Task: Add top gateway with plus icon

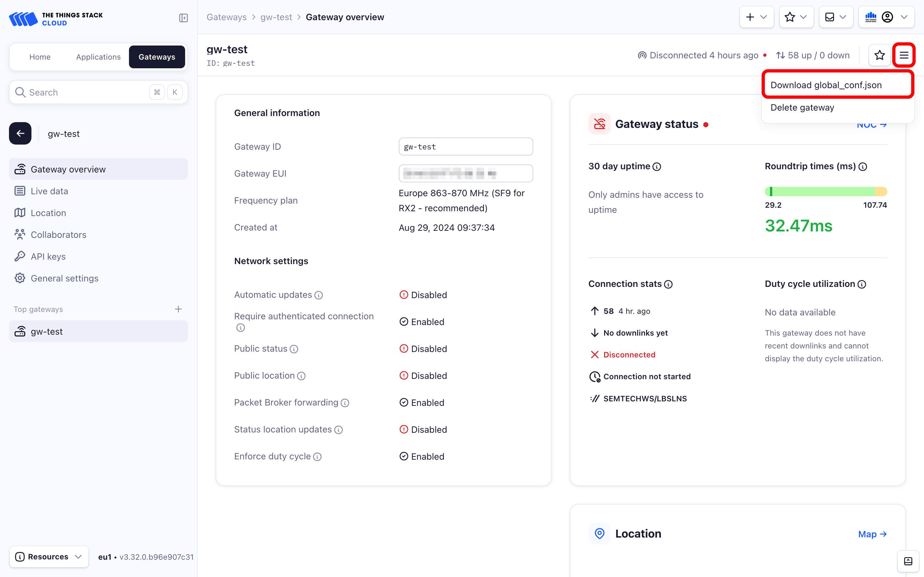Action: pyautogui.click(x=178, y=309)
